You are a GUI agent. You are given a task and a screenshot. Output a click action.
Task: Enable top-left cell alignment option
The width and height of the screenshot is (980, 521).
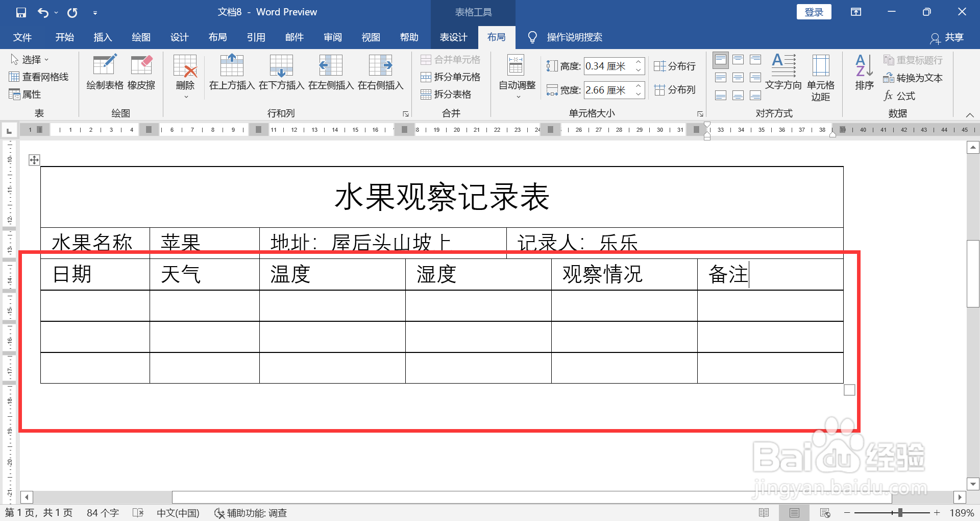[x=720, y=60]
